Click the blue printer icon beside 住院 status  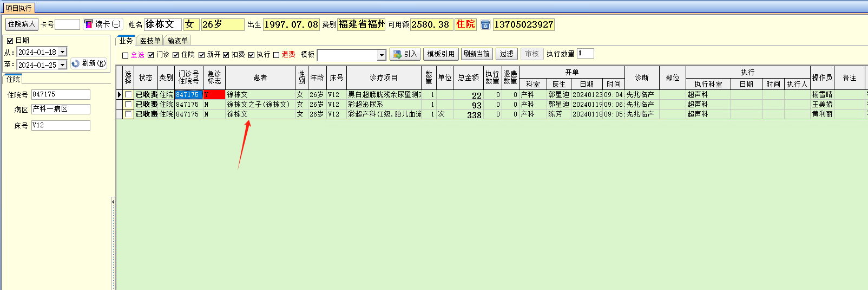click(x=485, y=24)
